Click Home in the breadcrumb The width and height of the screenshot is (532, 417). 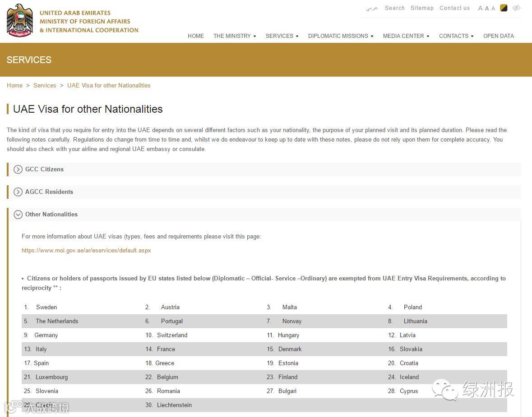point(14,86)
